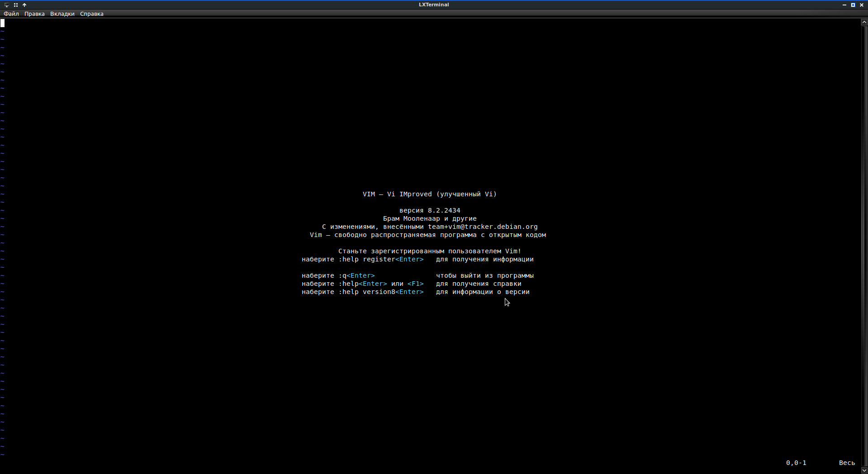Open the Справка menu
The image size is (868, 474).
[x=92, y=14]
